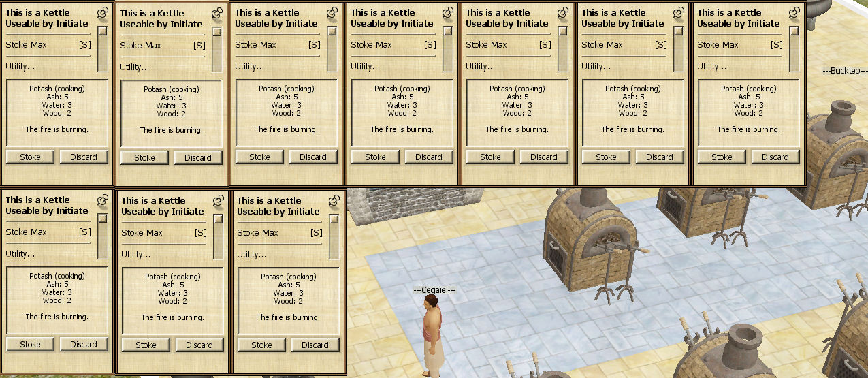Discard contents of first top-row kettle
The height and width of the screenshot is (378, 868).
pyautogui.click(x=84, y=157)
